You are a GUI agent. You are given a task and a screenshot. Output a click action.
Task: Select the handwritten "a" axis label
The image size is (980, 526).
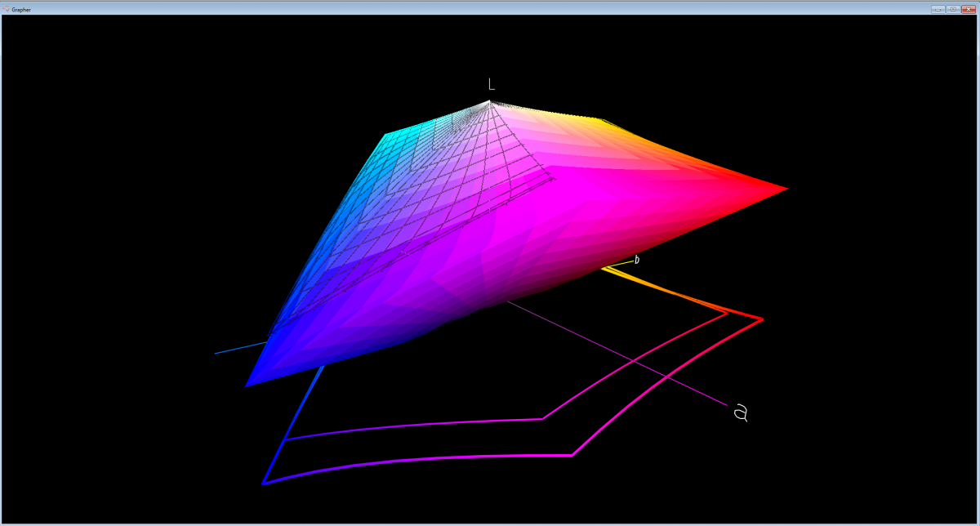pos(741,412)
